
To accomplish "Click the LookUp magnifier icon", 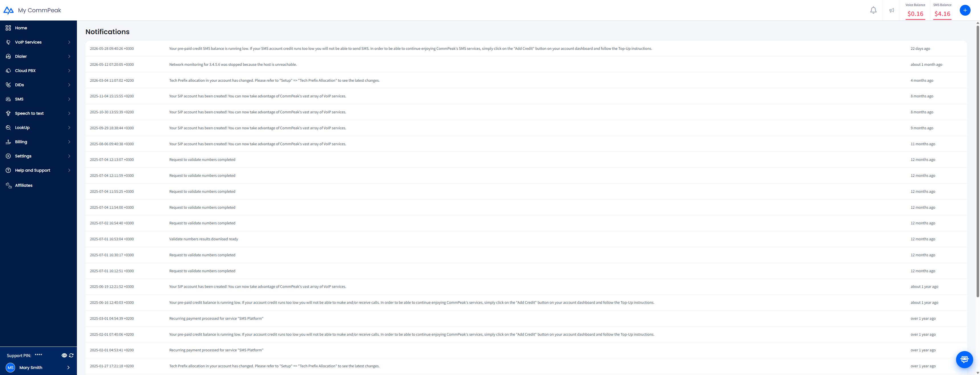I will click(x=8, y=128).
